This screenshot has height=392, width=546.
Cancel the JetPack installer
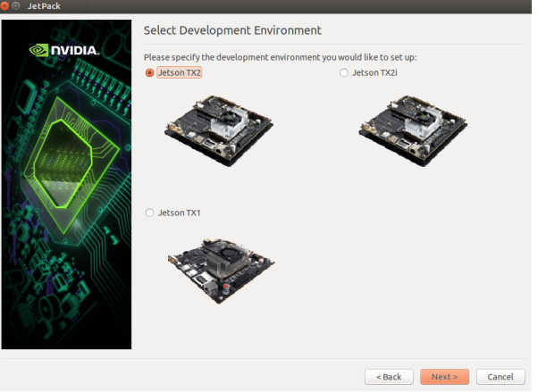pos(500,377)
